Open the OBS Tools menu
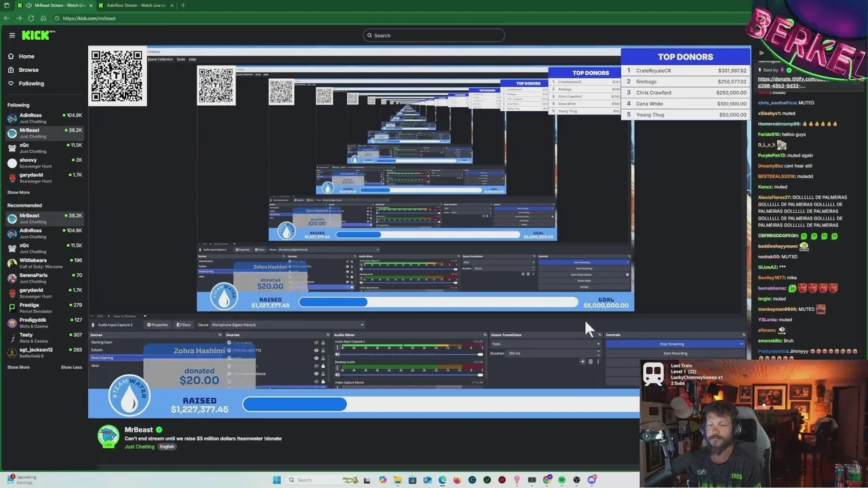This screenshot has height=488, width=868. click(181, 59)
